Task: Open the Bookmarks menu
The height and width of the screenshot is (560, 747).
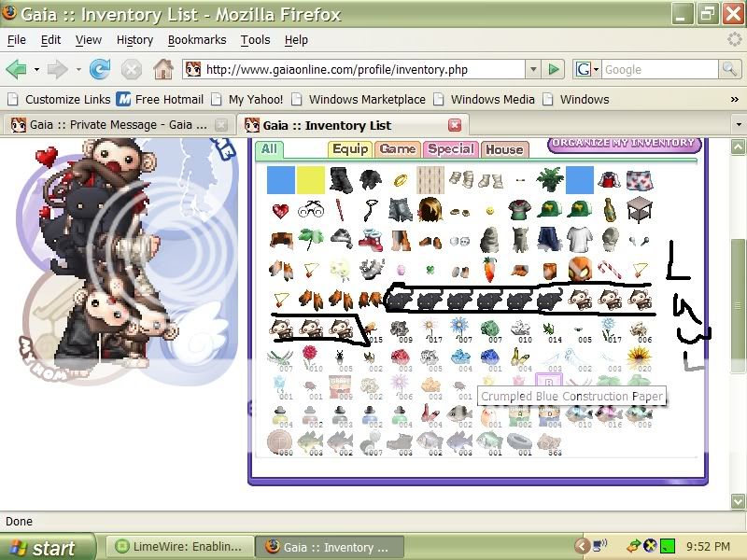Action: click(x=196, y=40)
